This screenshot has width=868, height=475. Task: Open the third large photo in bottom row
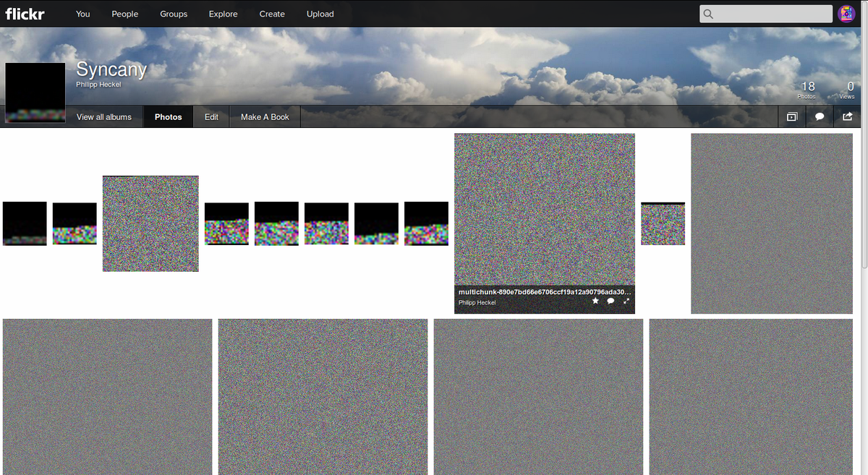[539, 397]
